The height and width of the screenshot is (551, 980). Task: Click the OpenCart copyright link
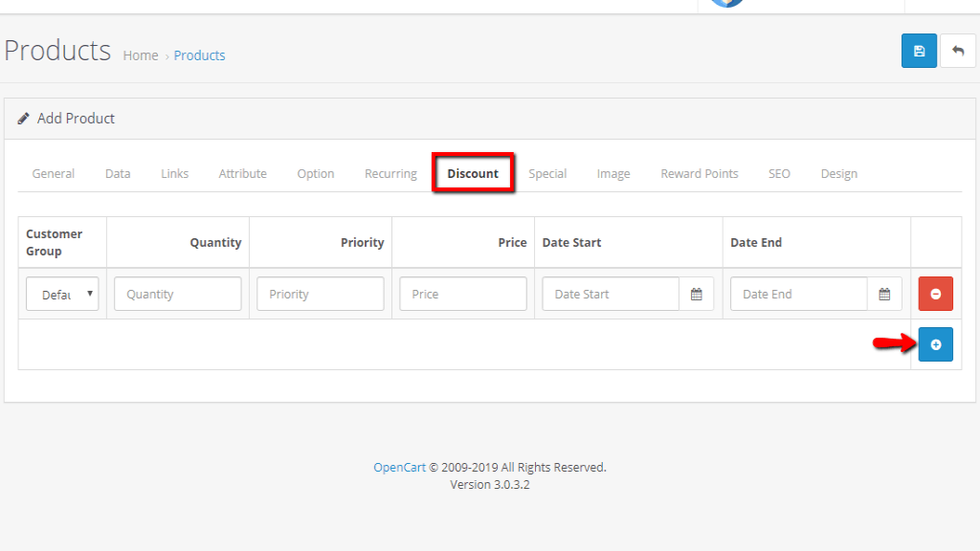(399, 467)
